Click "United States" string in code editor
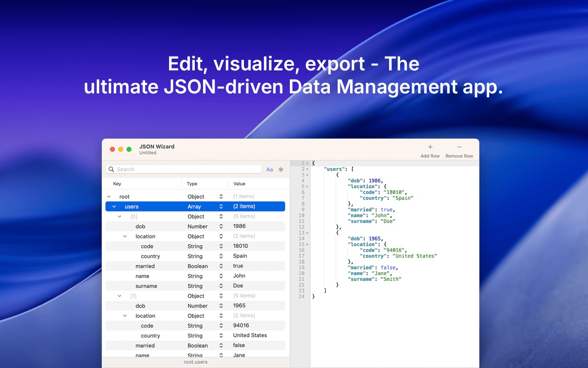 point(415,256)
